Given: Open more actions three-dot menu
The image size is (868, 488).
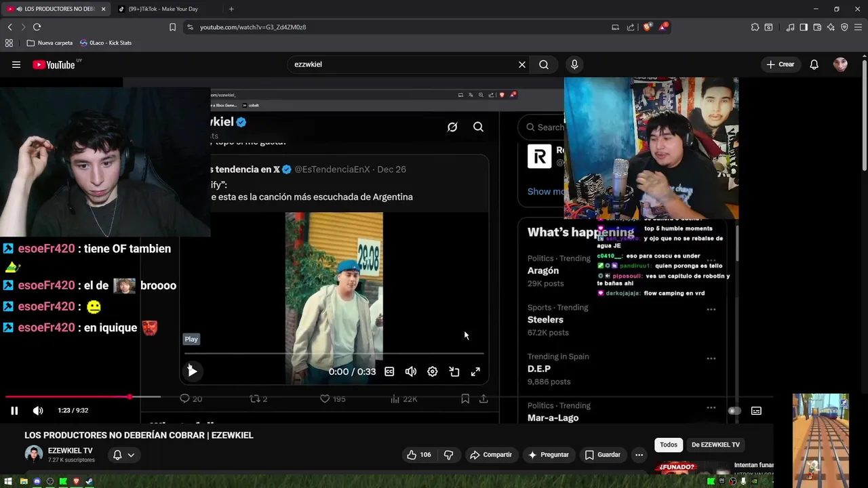Looking at the screenshot, I should pos(639,455).
